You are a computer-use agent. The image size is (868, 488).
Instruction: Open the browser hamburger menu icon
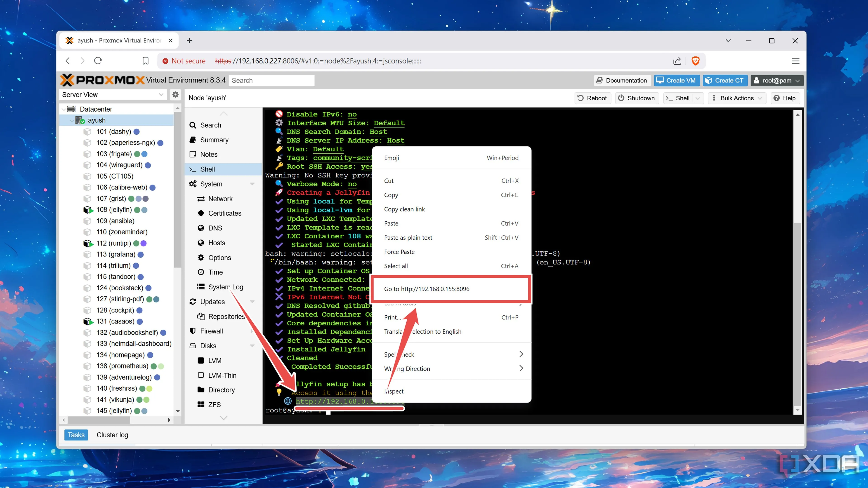point(795,61)
